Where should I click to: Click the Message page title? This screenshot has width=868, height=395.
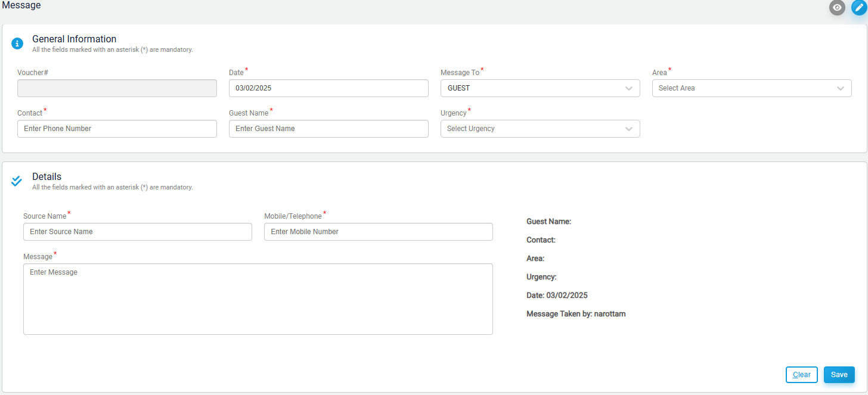[x=21, y=5]
